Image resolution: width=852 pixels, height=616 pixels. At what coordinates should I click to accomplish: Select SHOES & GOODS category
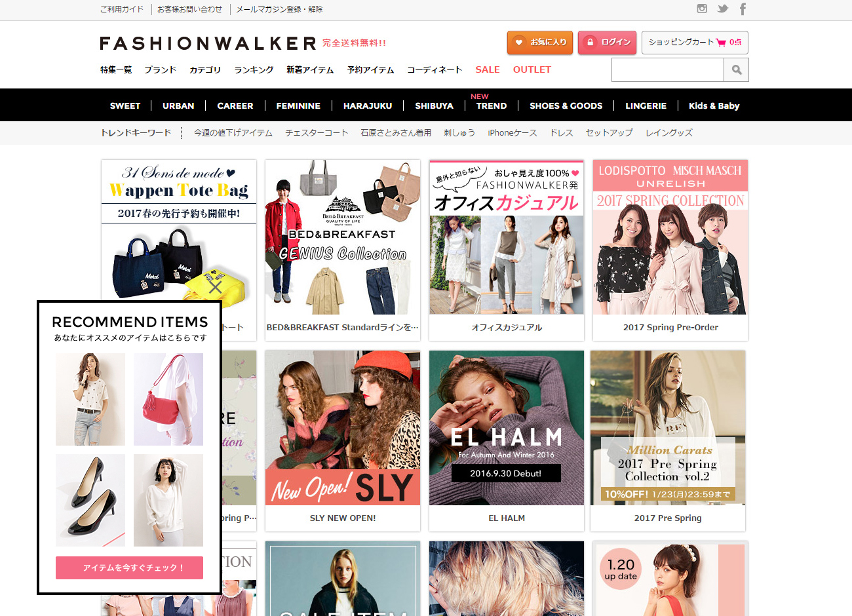pos(566,106)
